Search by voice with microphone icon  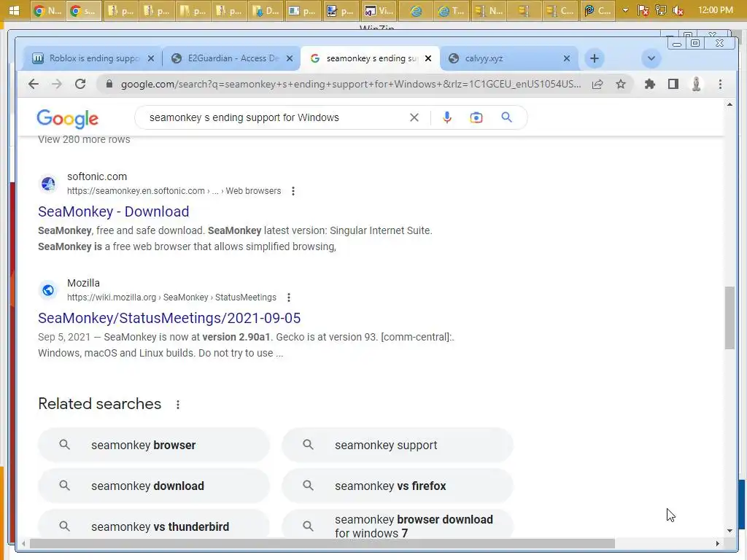[447, 117]
